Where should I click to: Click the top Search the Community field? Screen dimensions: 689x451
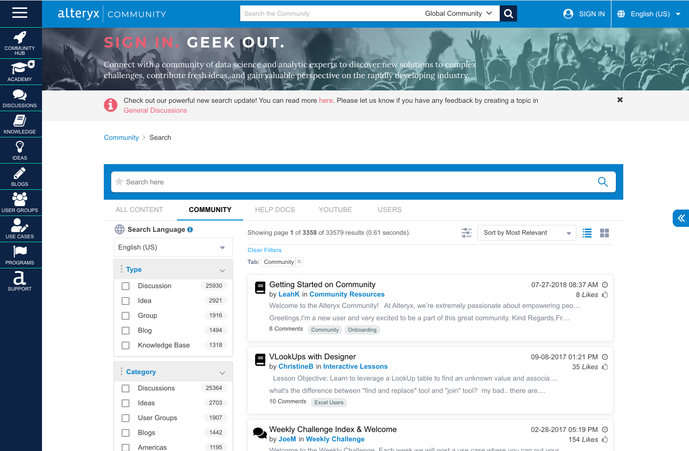(x=330, y=14)
